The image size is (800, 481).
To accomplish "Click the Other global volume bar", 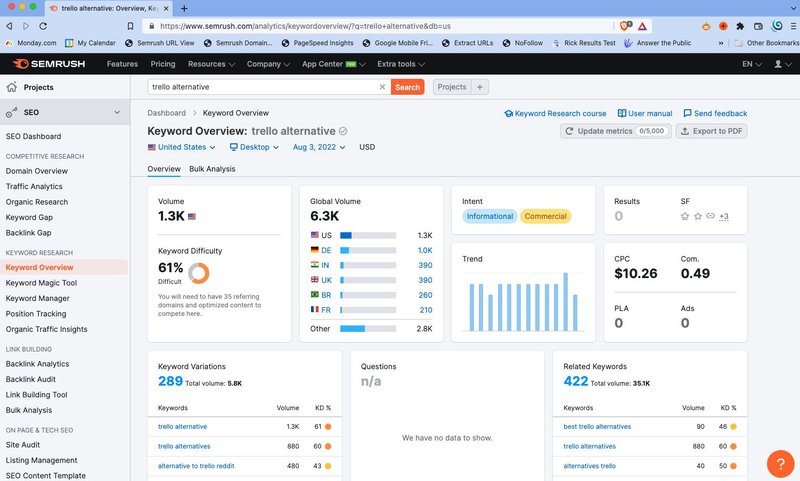I will point(368,328).
